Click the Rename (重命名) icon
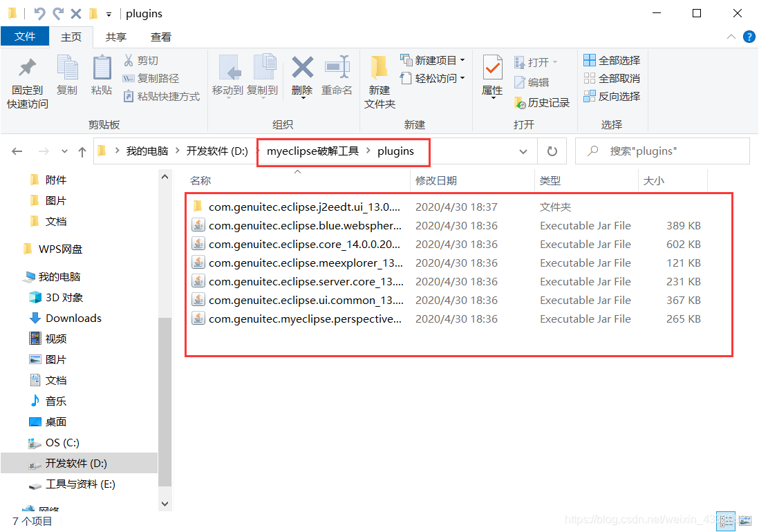 pyautogui.click(x=337, y=67)
